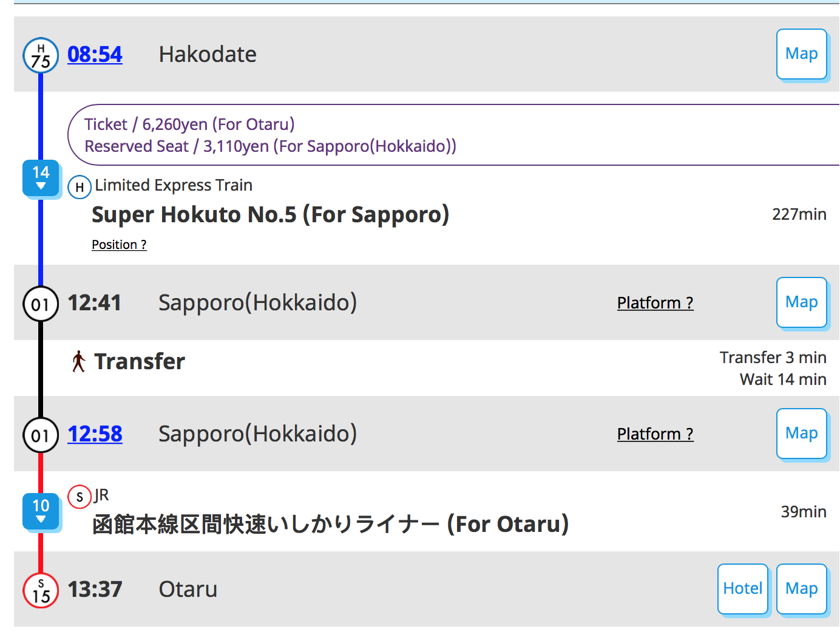Viewport: 840px width, 640px height.
Task: Open the 12:58 departure time link
Action: point(95,434)
